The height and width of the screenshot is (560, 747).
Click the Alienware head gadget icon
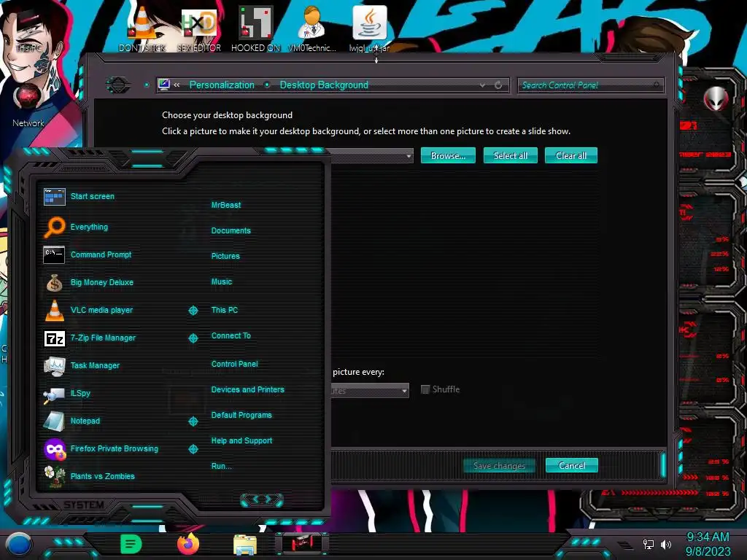coord(716,99)
